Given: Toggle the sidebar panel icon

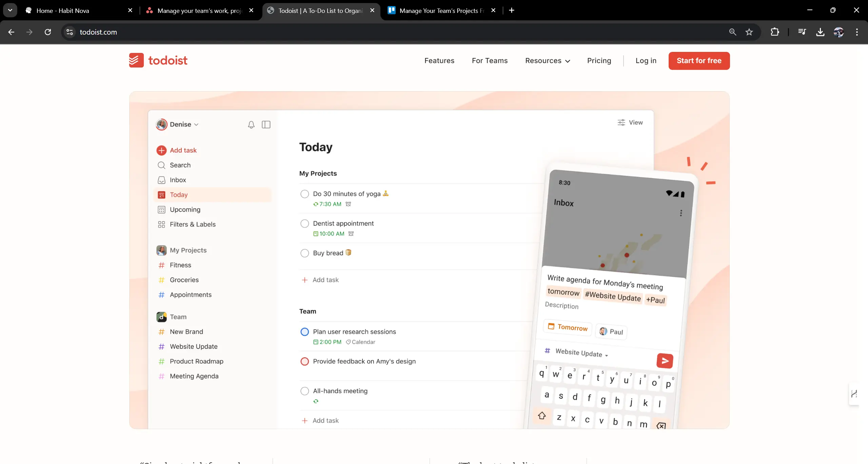Looking at the screenshot, I should pos(266,125).
